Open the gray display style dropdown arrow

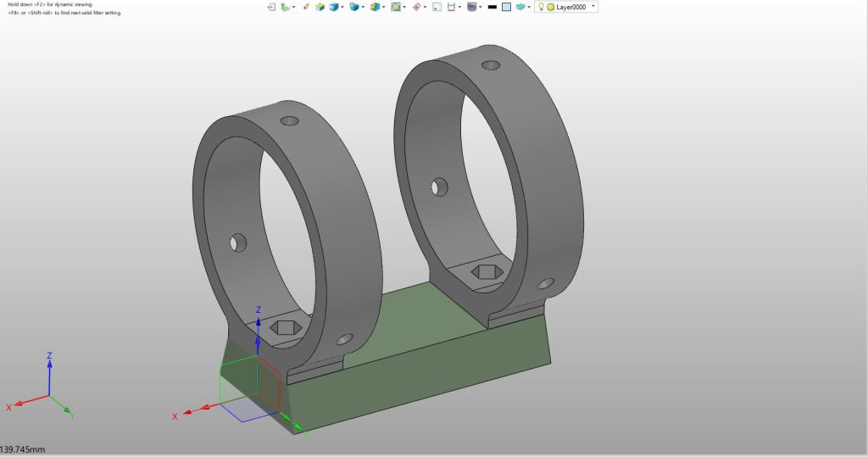click(480, 7)
